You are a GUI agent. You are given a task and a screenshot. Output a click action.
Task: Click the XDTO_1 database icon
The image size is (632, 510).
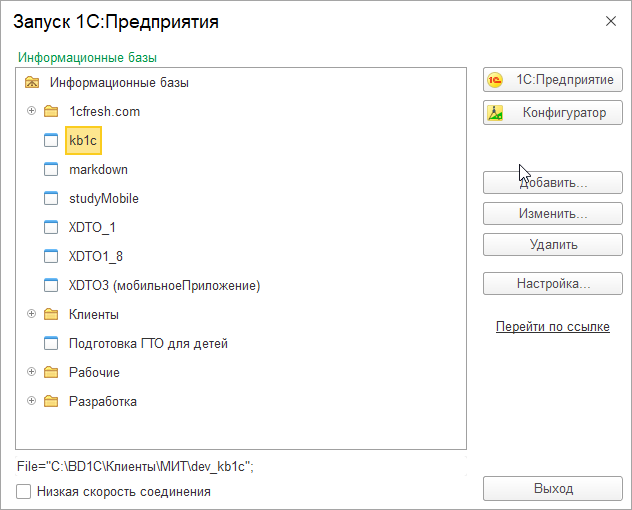[x=51, y=228]
